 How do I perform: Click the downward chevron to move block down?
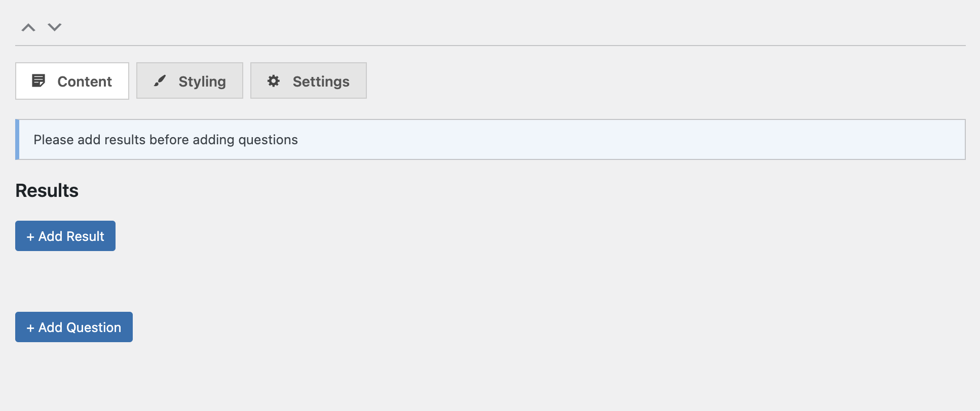54,27
